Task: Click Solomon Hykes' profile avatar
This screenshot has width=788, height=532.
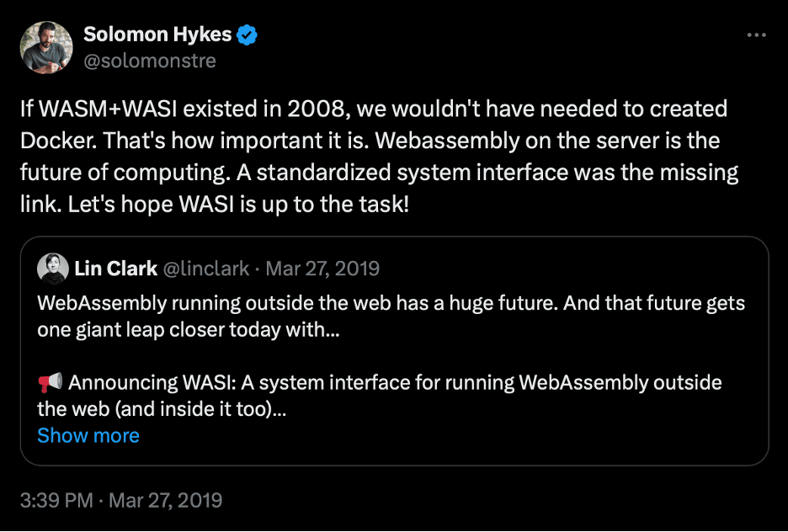Action: pyautogui.click(x=46, y=46)
